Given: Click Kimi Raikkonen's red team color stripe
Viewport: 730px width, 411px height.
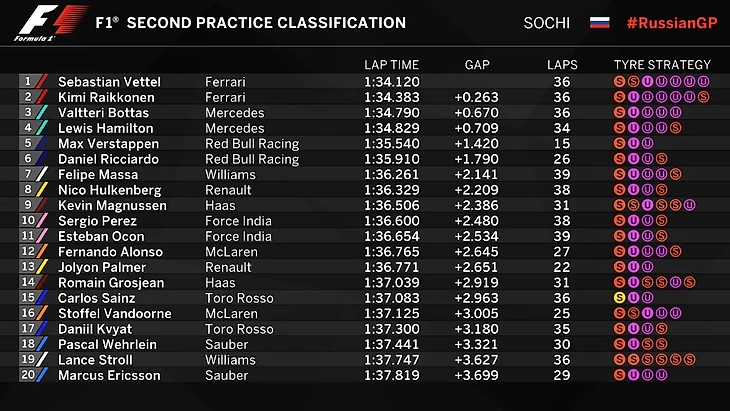Looking at the screenshot, I should [x=42, y=97].
